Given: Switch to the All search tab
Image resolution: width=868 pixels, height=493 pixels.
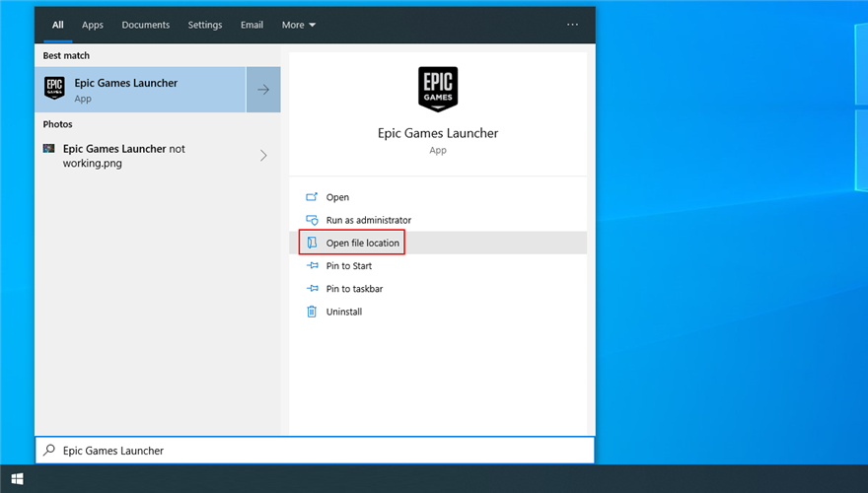Looking at the screenshot, I should pyautogui.click(x=57, y=25).
